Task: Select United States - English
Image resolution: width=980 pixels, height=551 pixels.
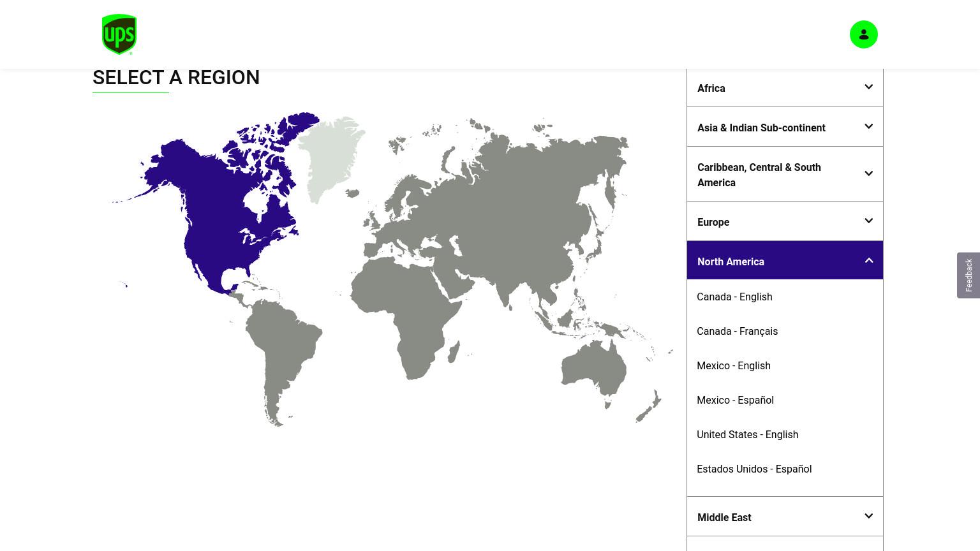Action: [747, 434]
